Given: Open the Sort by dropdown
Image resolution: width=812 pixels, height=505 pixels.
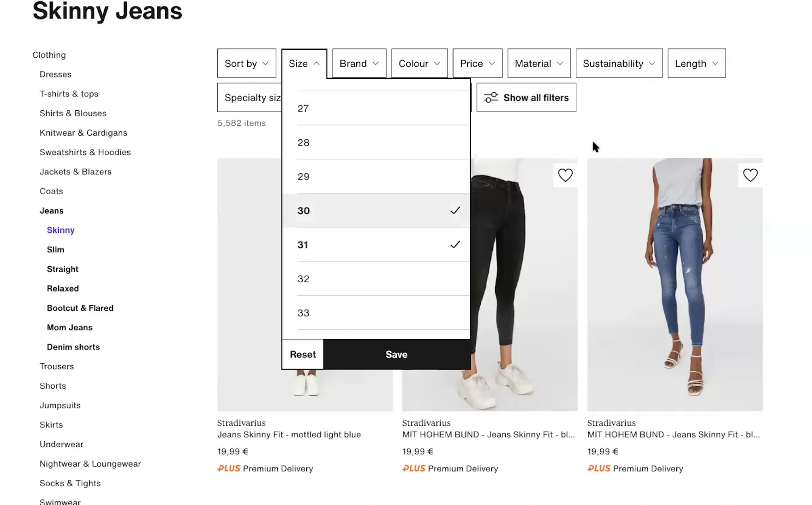Looking at the screenshot, I should coord(246,64).
